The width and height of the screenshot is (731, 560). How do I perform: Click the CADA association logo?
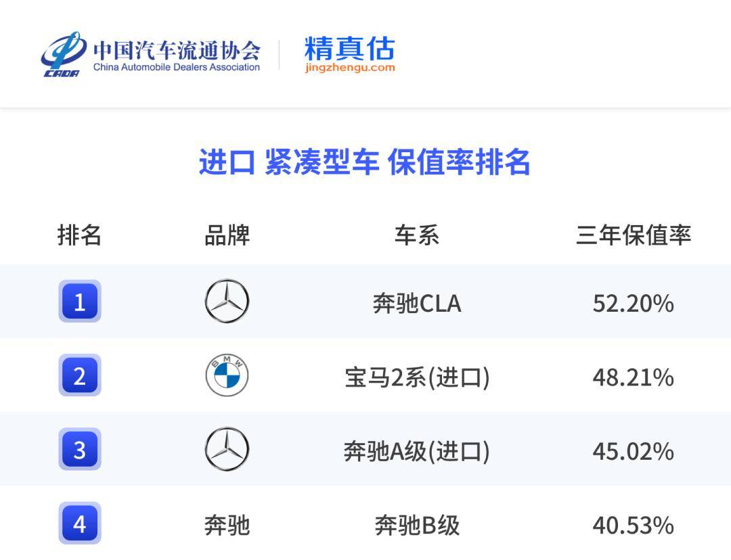click(63, 55)
